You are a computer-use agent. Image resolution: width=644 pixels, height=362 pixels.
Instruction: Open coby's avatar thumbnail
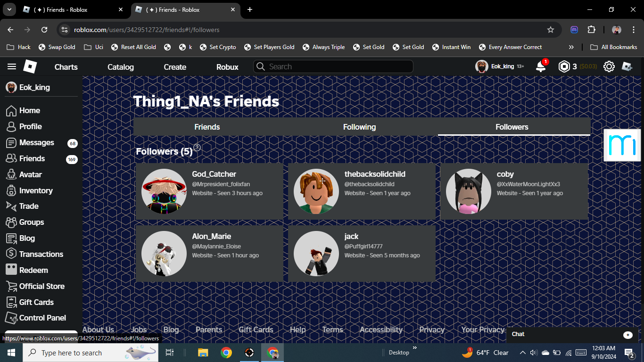[469, 191]
